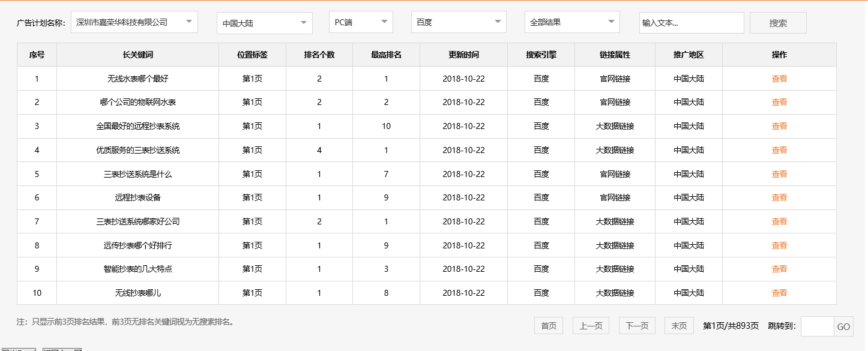
Task: Open 查看 for 智能抄表的几大特点
Action: 779,269
